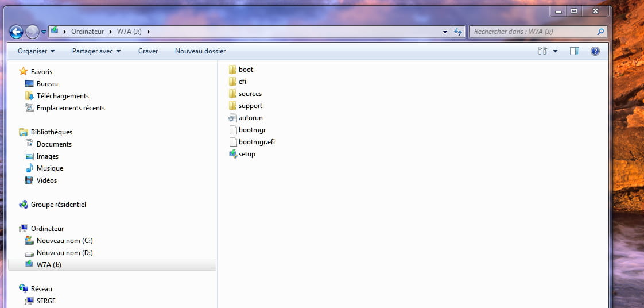This screenshot has width=644, height=308.
Task: Open the view options dropdown arrow
Action: coord(555,51)
